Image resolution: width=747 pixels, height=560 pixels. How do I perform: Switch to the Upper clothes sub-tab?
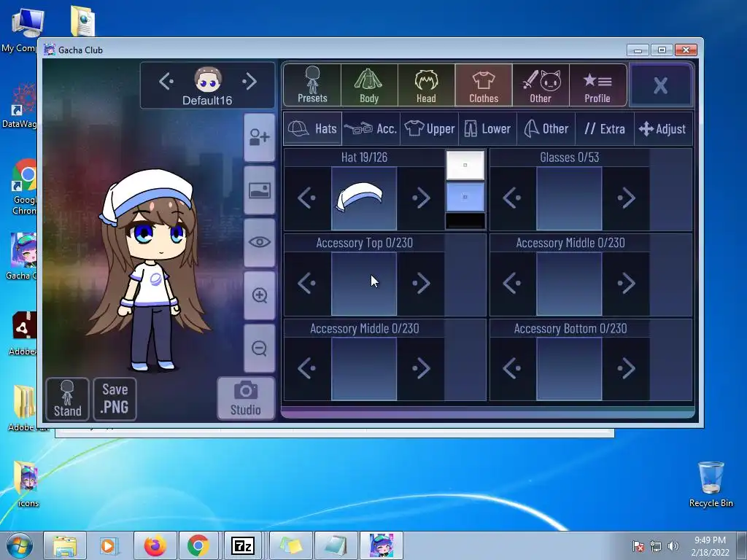point(429,128)
